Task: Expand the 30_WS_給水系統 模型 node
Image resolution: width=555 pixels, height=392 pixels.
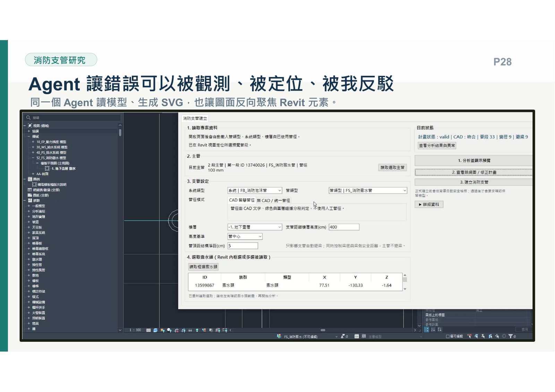Action: (x=33, y=147)
